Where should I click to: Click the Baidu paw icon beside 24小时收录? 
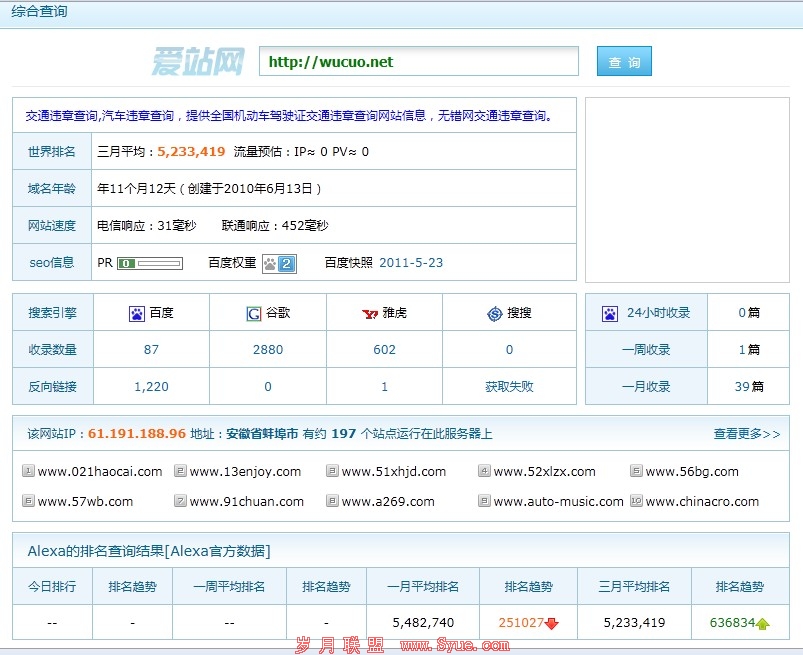pyautogui.click(x=610, y=313)
